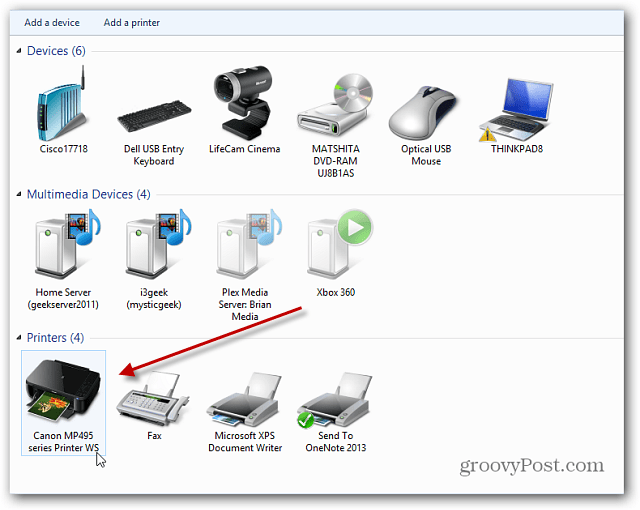Select the MATSHITA DVD-RAM drive icon
Image resolution: width=640 pixels, height=510 pixels.
coord(336,106)
